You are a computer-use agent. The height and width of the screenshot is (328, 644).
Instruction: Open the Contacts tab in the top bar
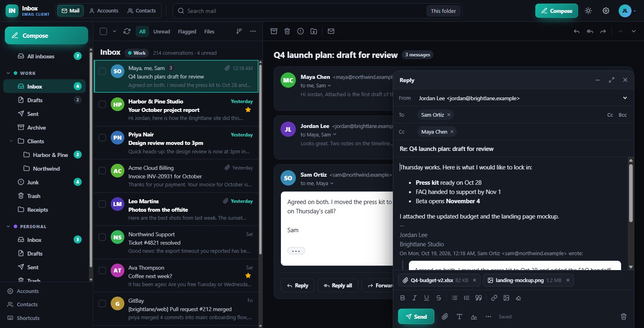pos(142,11)
